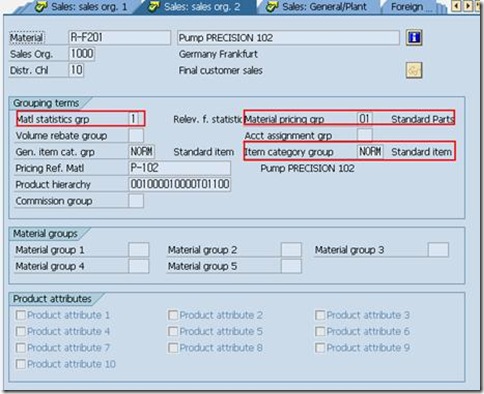This screenshot has height=394, width=484.
Task: Click the Sales Org. field showing 1000
Action: (82, 54)
